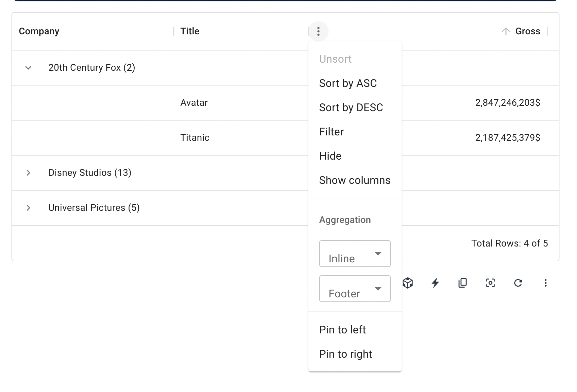
Task: Choose Show columns menu entry
Action: (355, 180)
